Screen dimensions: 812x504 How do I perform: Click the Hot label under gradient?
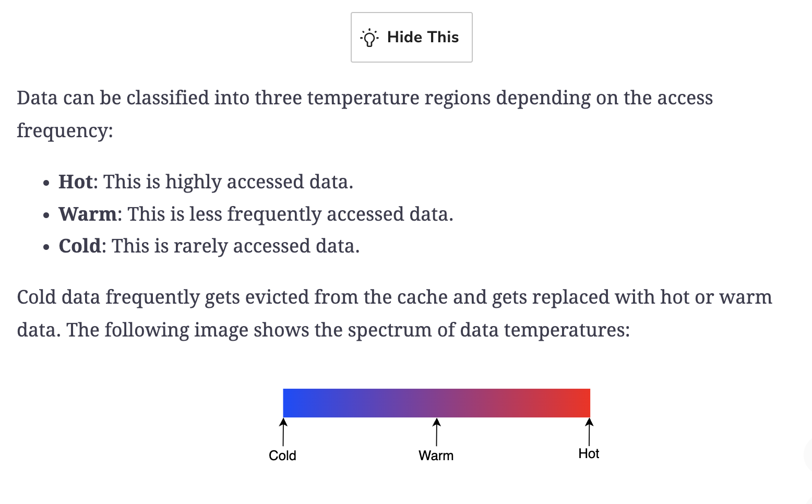click(x=589, y=453)
